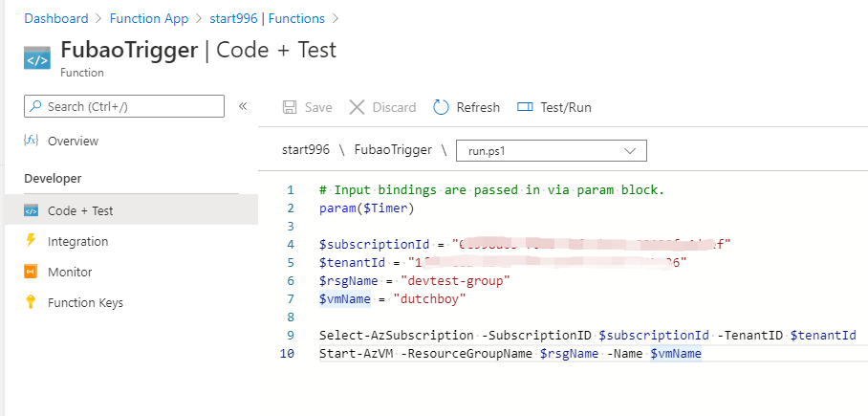Click Select-AzSubscription command on line 9
This screenshot has width=868, height=416.
(397, 335)
